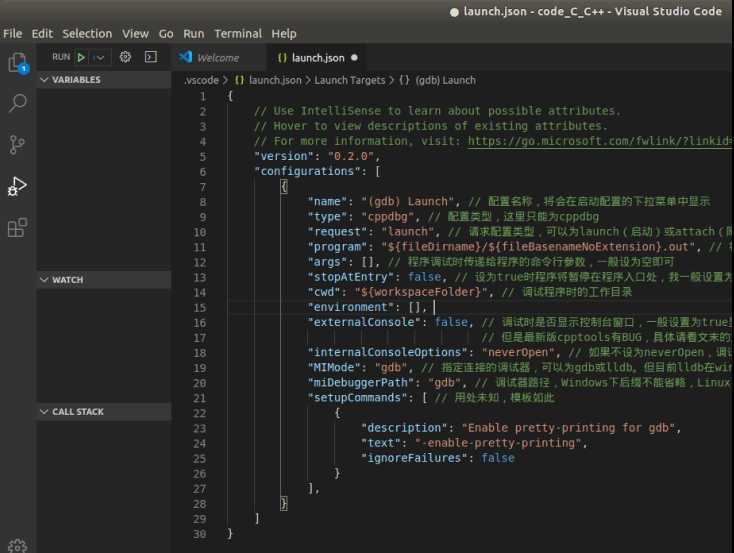Open the File menu
The width and height of the screenshot is (734, 553).
pos(13,34)
